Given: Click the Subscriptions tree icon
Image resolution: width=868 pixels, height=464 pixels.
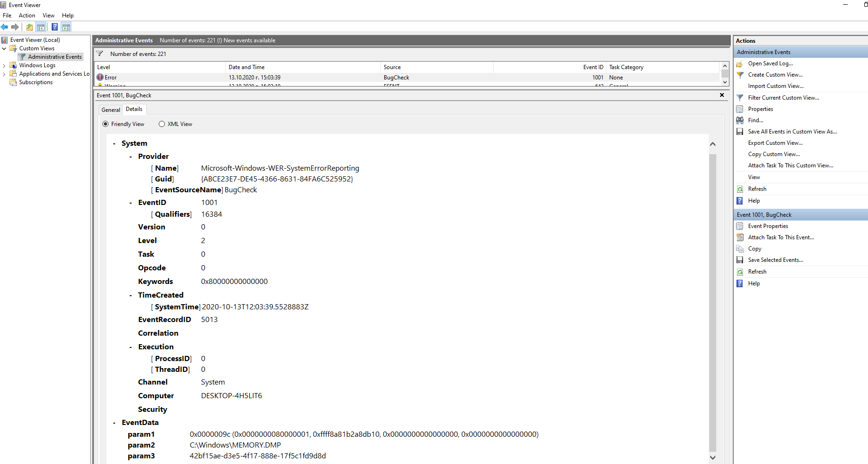Looking at the screenshot, I should [x=13, y=82].
